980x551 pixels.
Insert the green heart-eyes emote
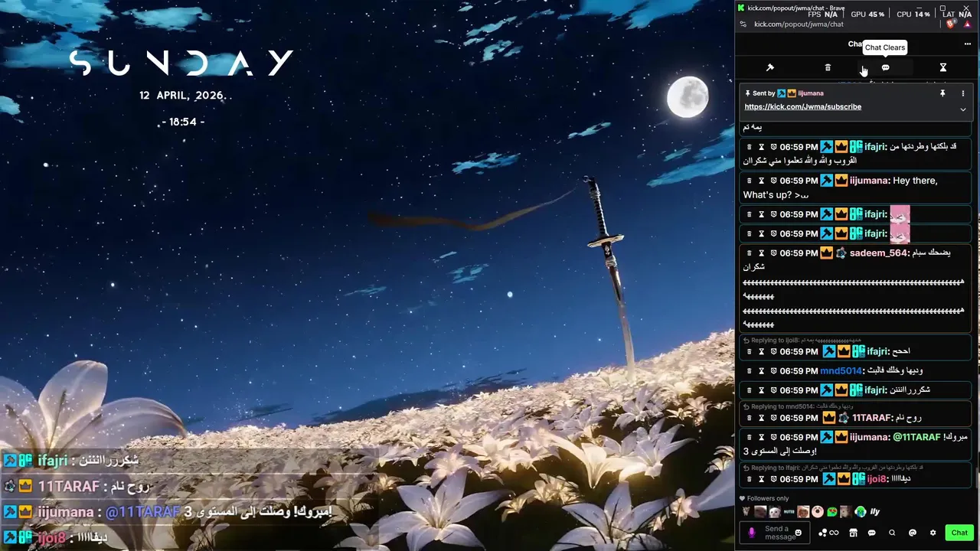(x=832, y=512)
